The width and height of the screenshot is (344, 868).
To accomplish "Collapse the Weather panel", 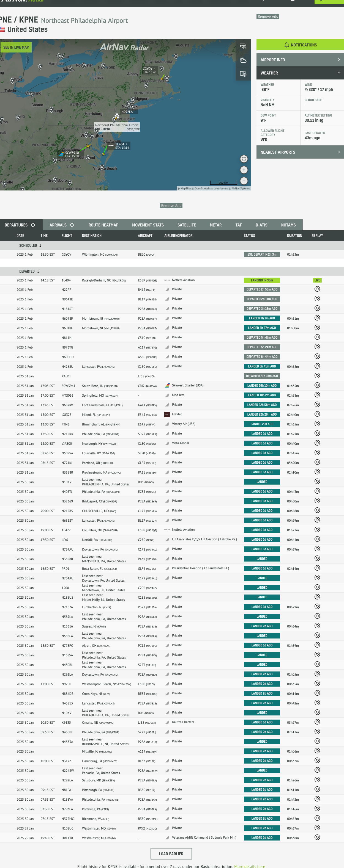I will click(300, 73).
